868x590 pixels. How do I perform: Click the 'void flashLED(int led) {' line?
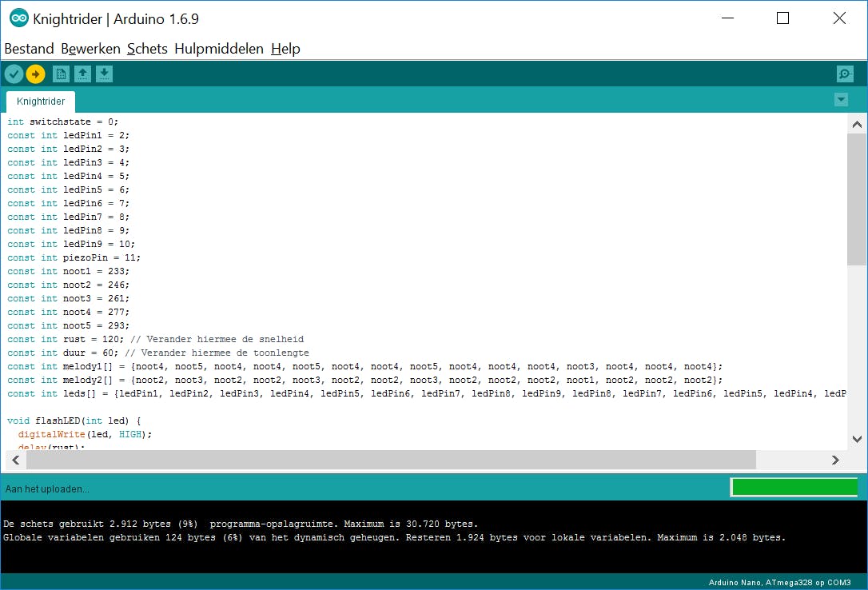pyautogui.click(x=74, y=421)
